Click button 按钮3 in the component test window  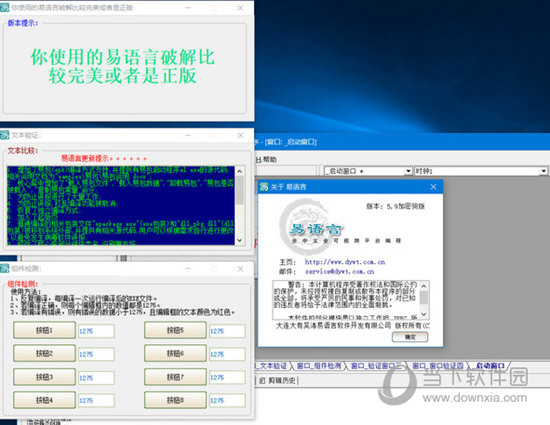pyautogui.click(x=45, y=377)
